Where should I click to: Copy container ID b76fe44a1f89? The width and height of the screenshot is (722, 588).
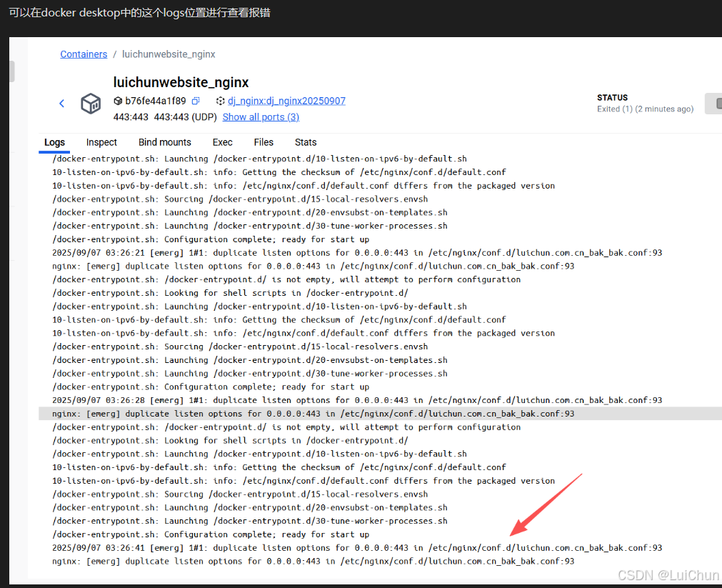point(196,101)
